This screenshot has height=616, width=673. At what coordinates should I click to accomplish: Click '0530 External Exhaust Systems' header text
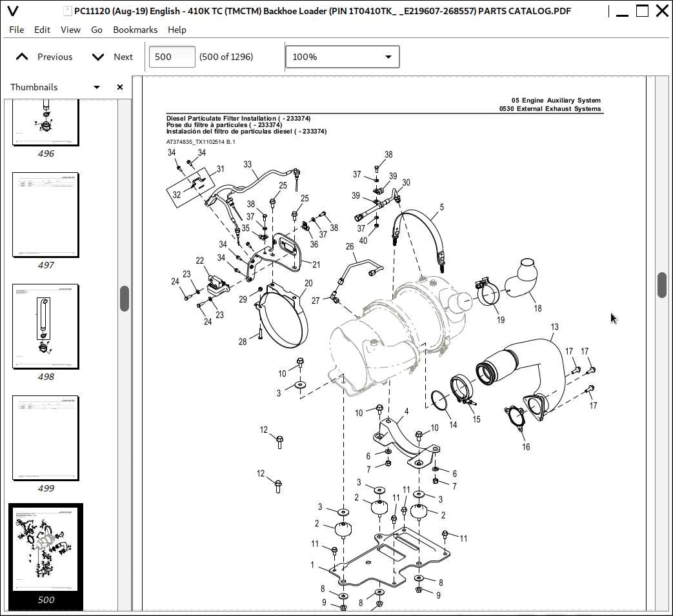pos(550,109)
